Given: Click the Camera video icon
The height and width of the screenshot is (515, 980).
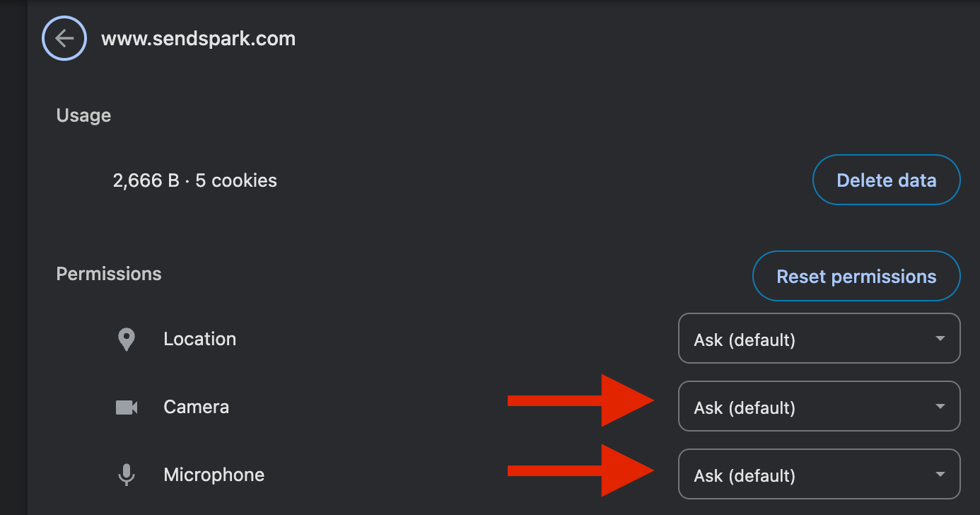Looking at the screenshot, I should click(127, 407).
